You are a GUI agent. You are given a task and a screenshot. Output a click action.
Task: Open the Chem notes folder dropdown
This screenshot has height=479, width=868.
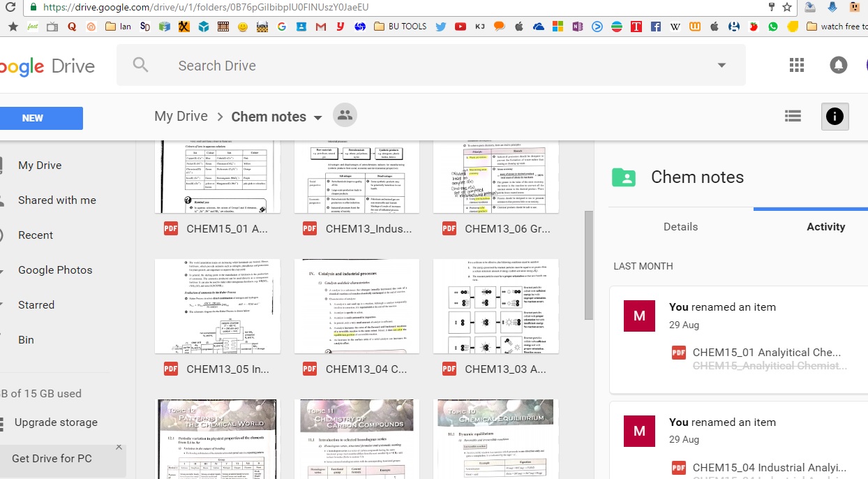tap(318, 117)
